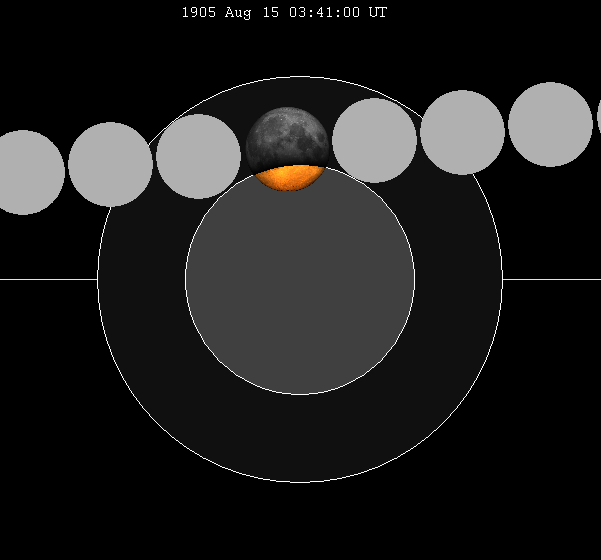The width and height of the screenshot is (601, 560).
Task: Click the ecliptic line segment on the left
Action: 48,279
